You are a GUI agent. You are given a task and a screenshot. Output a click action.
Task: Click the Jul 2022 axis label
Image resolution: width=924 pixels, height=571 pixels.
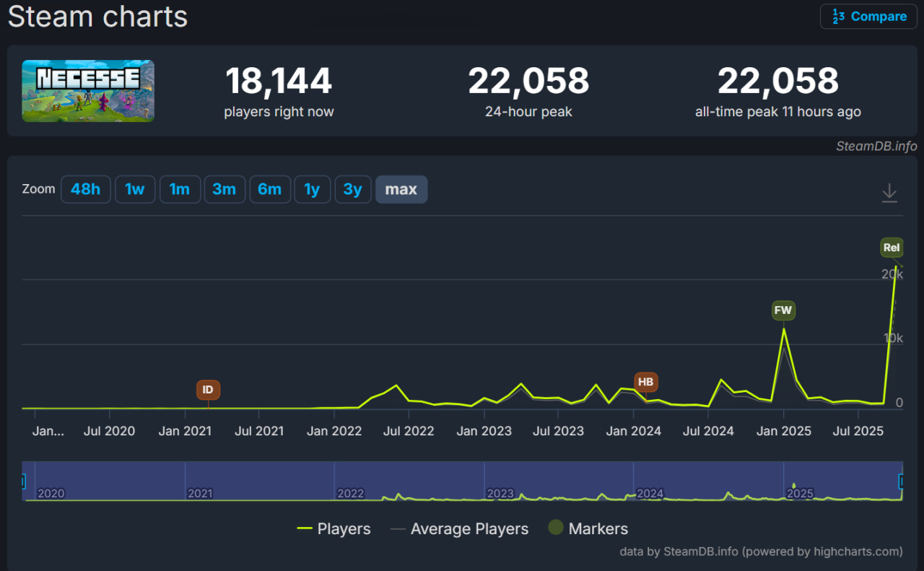[x=409, y=431]
